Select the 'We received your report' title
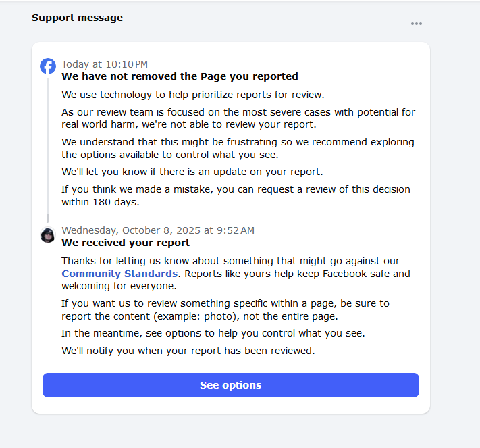 tap(126, 243)
